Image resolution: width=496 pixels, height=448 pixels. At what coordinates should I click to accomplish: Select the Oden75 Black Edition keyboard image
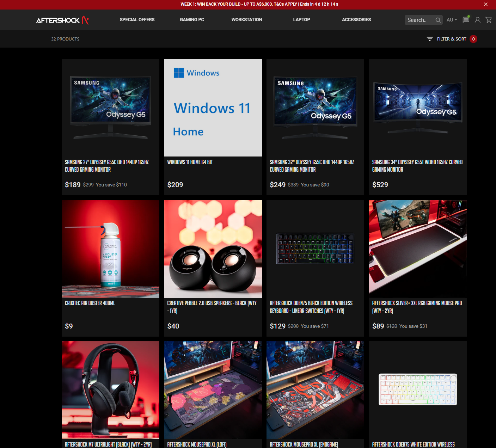(x=315, y=249)
